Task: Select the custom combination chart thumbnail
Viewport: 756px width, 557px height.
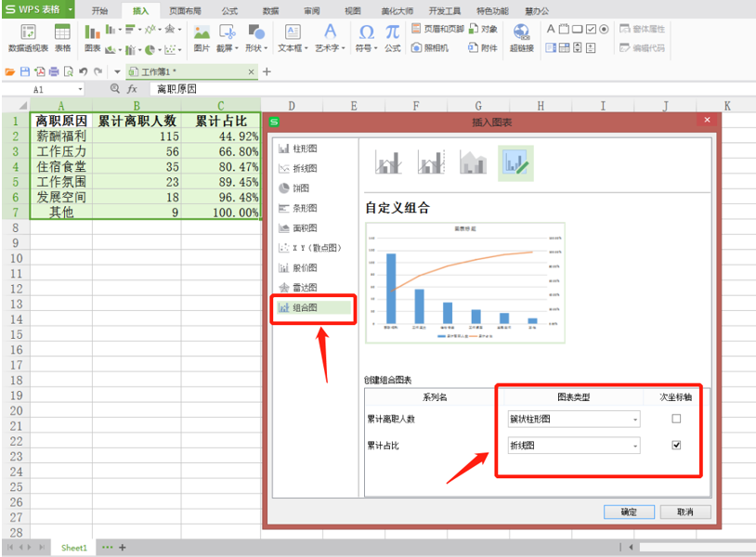Action: (515, 162)
